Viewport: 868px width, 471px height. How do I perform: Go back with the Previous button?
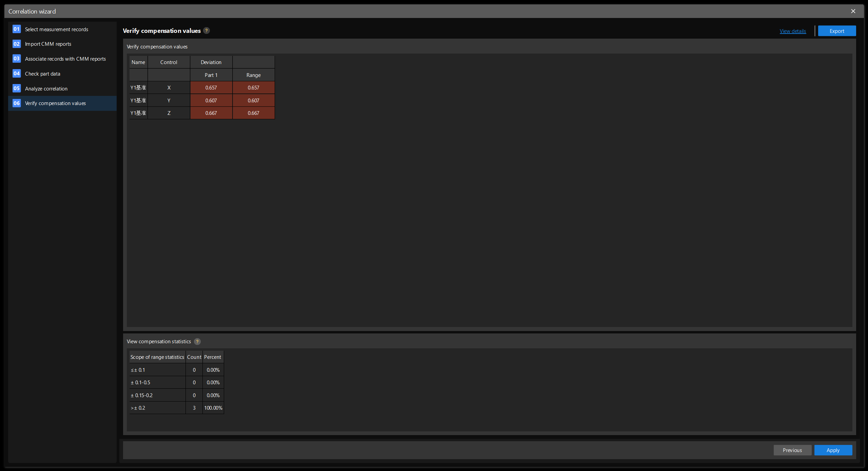tap(792, 450)
